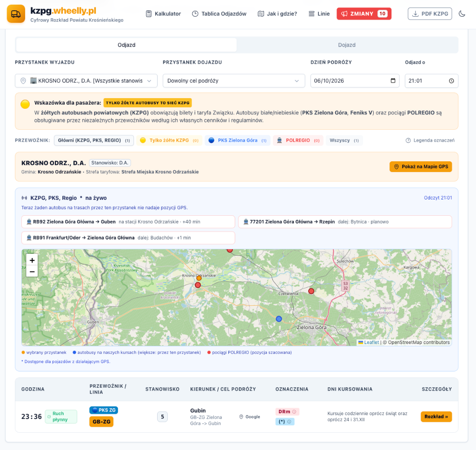Select Wszyscy carrier filter
This screenshot has height=450, width=476.
pos(344,140)
